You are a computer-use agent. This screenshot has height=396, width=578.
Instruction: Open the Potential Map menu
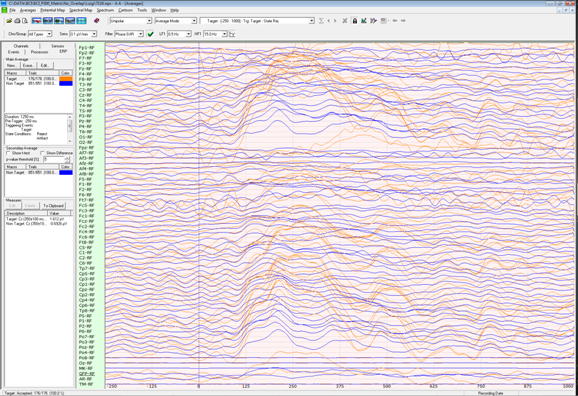(52, 10)
